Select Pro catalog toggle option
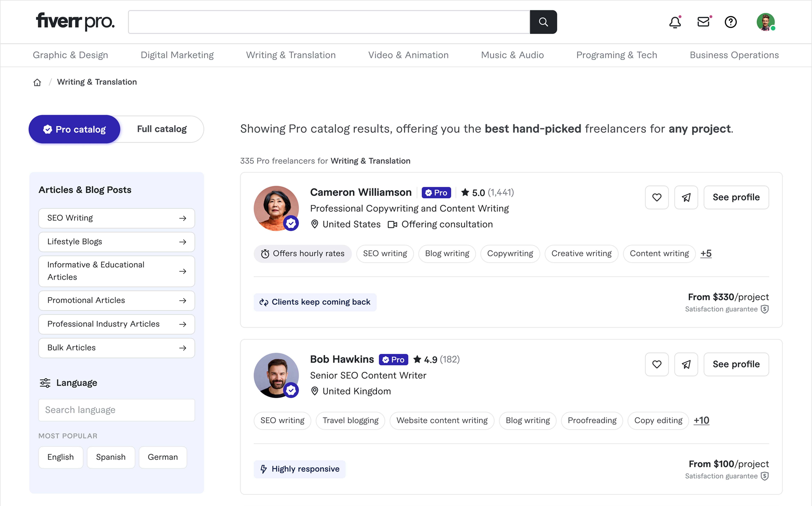The image size is (812, 506). click(x=74, y=129)
